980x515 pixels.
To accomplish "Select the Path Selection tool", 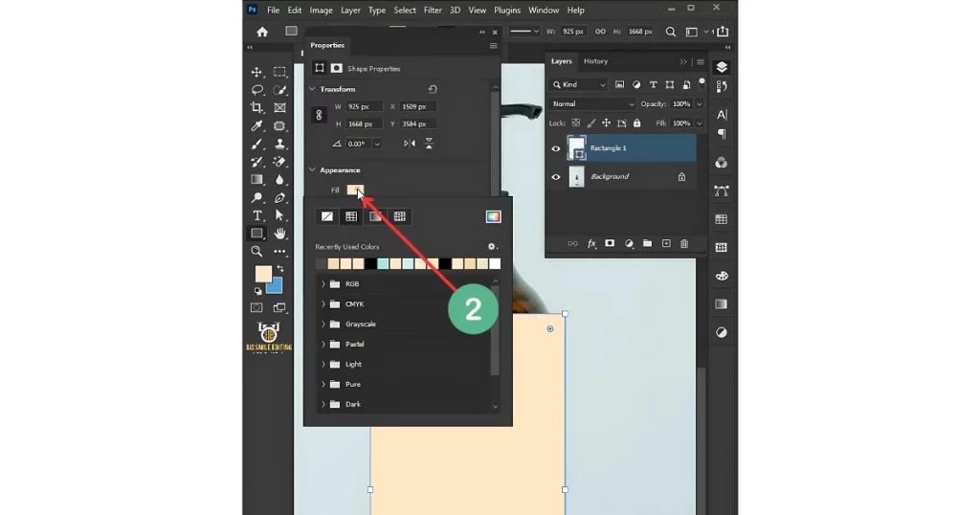I will click(279, 215).
